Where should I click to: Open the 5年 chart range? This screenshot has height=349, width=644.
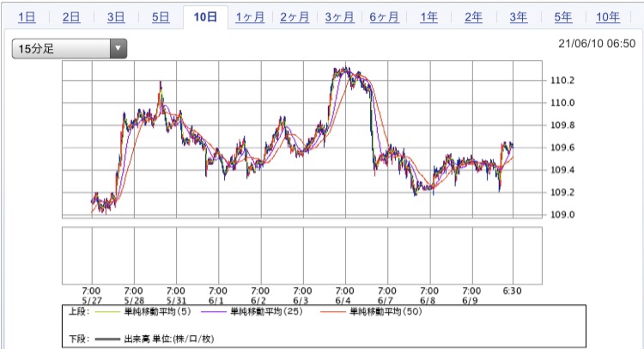pyautogui.click(x=563, y=17)
